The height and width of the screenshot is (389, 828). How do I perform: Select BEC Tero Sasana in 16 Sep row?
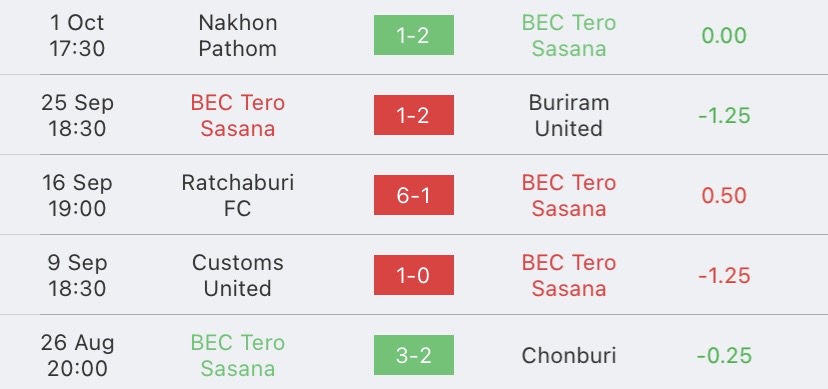pyautogui.click(x=569, y=195)
